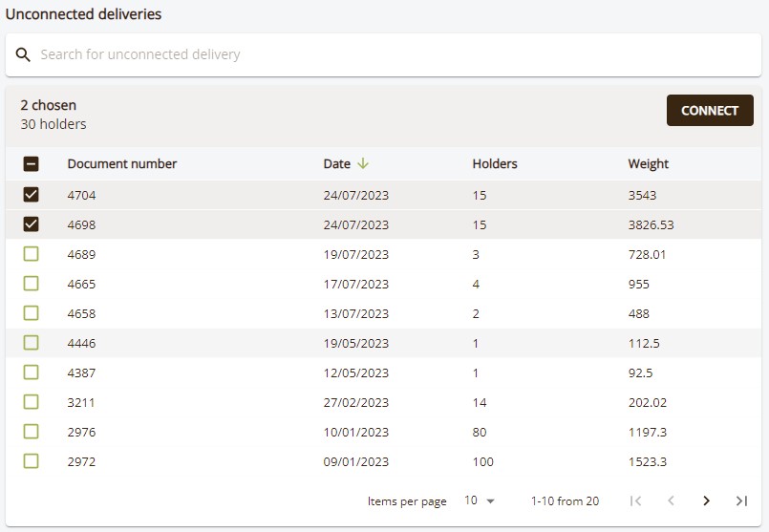This screenshot has height=532, width=769.
Task: Go to the next page arrow
Action: (x=706, y=500)
